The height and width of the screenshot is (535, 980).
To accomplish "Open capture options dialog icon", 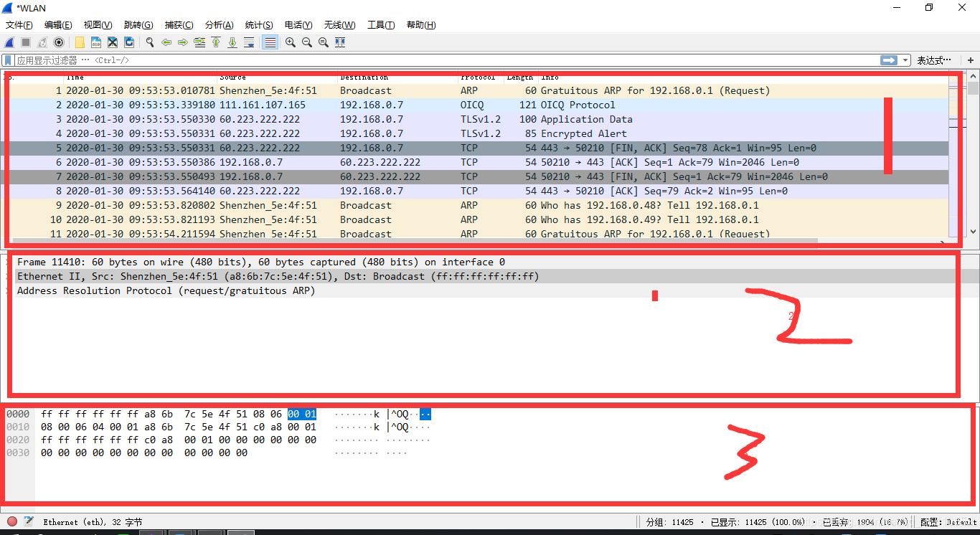I will (59, 42).
